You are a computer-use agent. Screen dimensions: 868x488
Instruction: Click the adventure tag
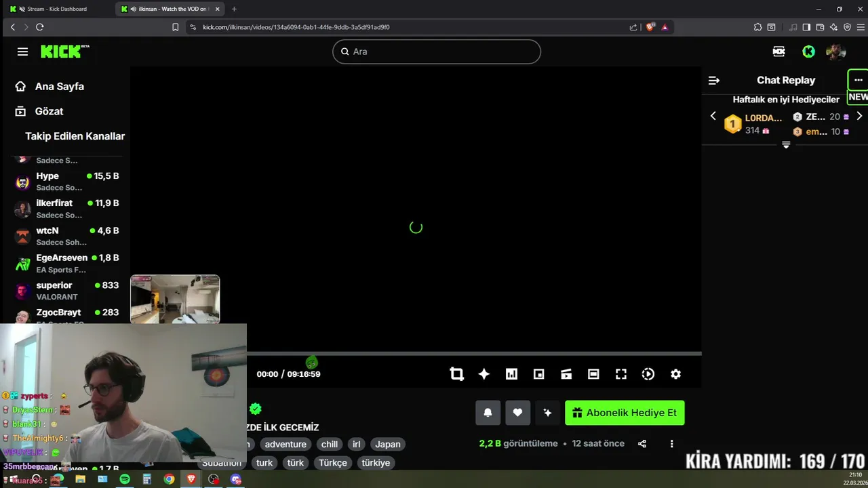coord(285,445)
